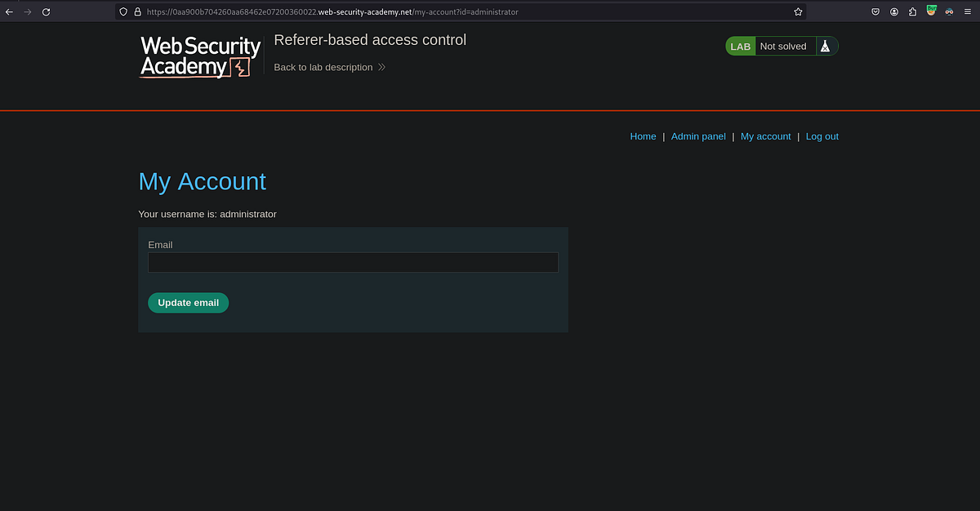Select the Home navigation item
The height and width of the screenshot is (511, 980).
coord(643,136)
